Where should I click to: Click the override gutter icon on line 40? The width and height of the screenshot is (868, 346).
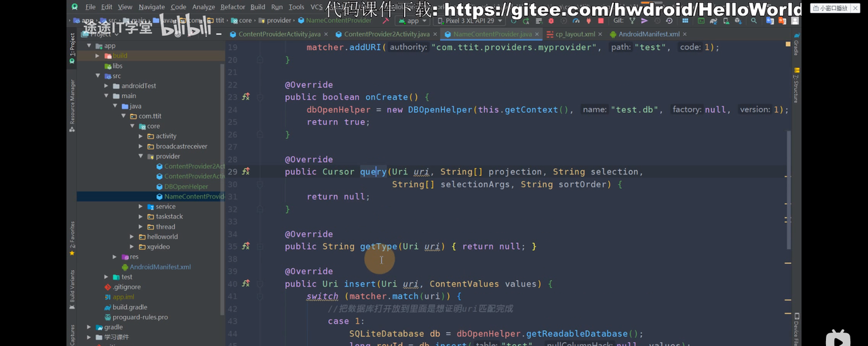pos(245,284)
